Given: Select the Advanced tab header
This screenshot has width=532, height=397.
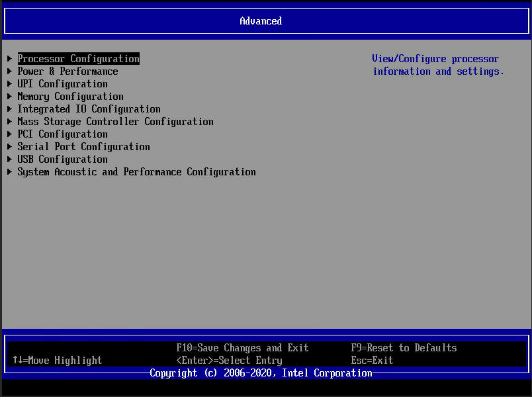Looking at the screenshot, I should pyautogui.click(x=261, y=21).
